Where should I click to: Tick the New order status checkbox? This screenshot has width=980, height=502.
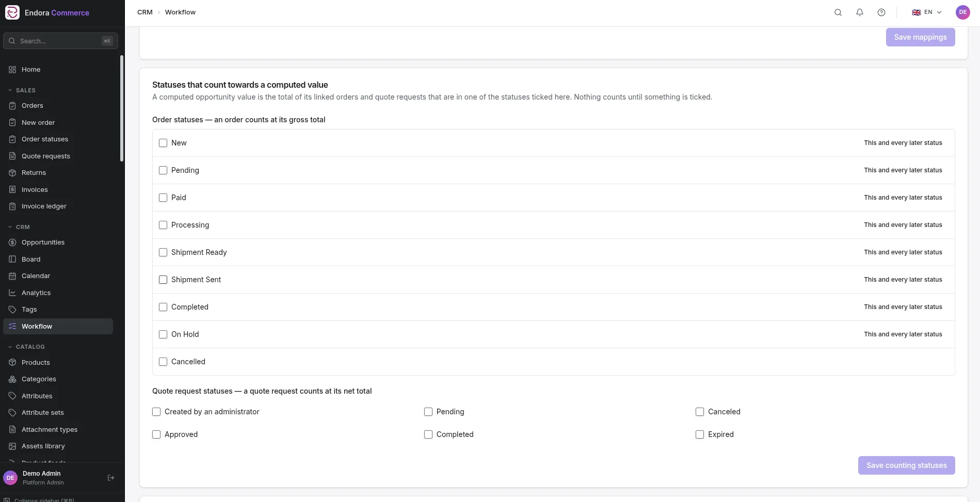pos(163,143)
